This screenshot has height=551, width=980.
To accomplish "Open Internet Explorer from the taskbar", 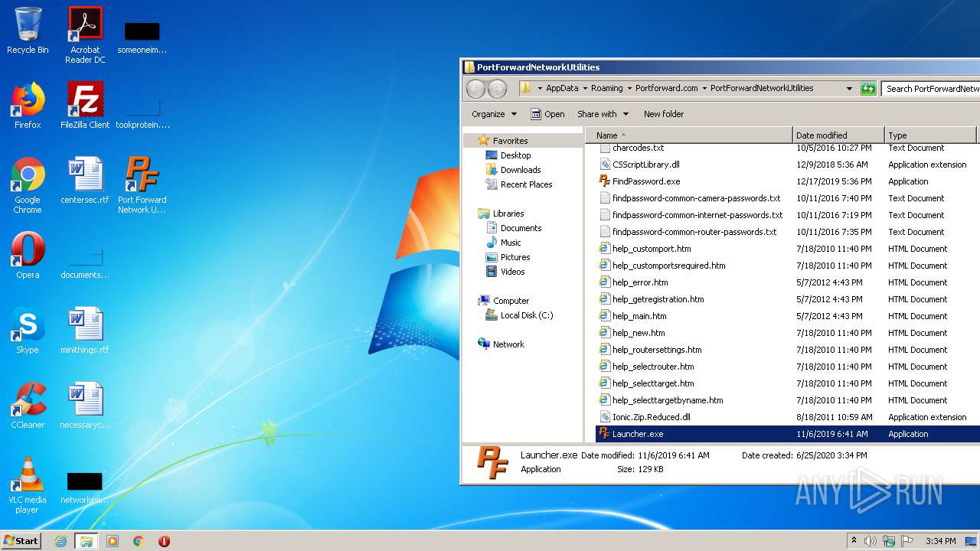I will pos(60,541).
